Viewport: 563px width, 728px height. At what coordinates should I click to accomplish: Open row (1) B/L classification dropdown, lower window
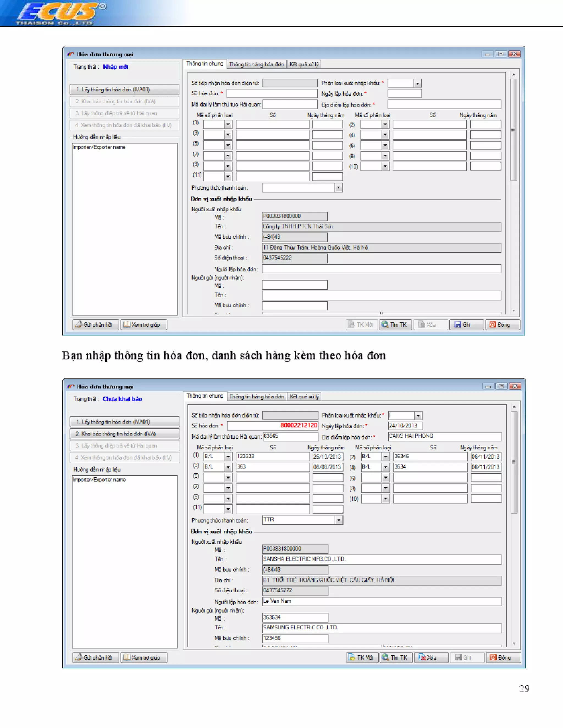pyautogui.click(x=228, y=456)
